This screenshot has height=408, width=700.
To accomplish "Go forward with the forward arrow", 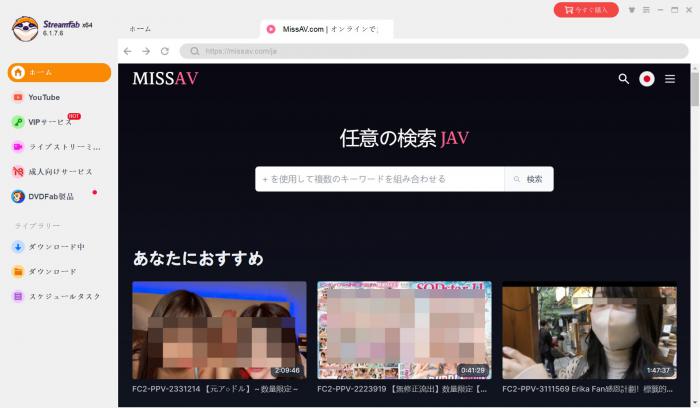I will point(146,51).
